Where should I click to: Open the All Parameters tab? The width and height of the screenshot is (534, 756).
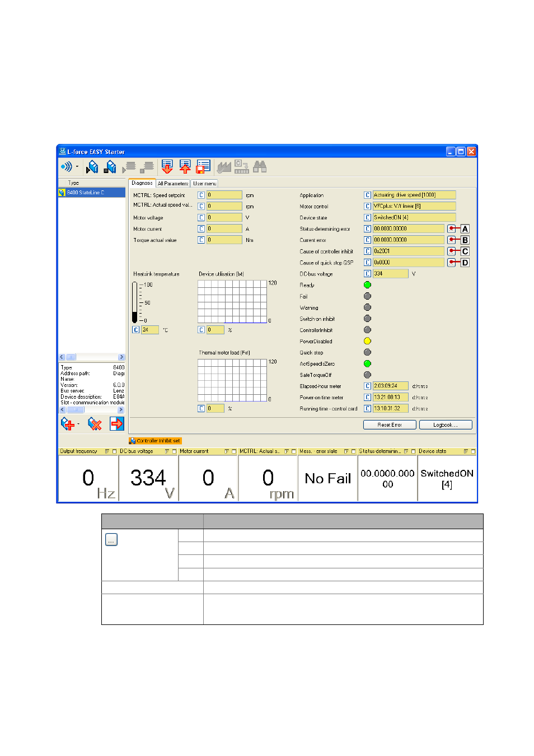click(173, 184)
